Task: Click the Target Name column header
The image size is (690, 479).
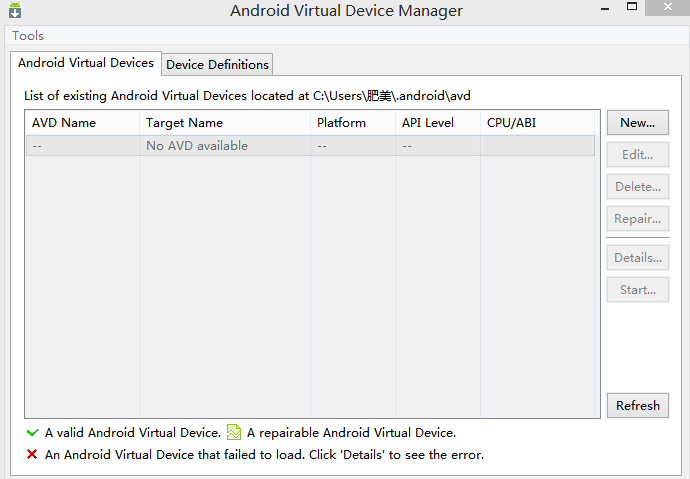Action: tap(184, 123)
